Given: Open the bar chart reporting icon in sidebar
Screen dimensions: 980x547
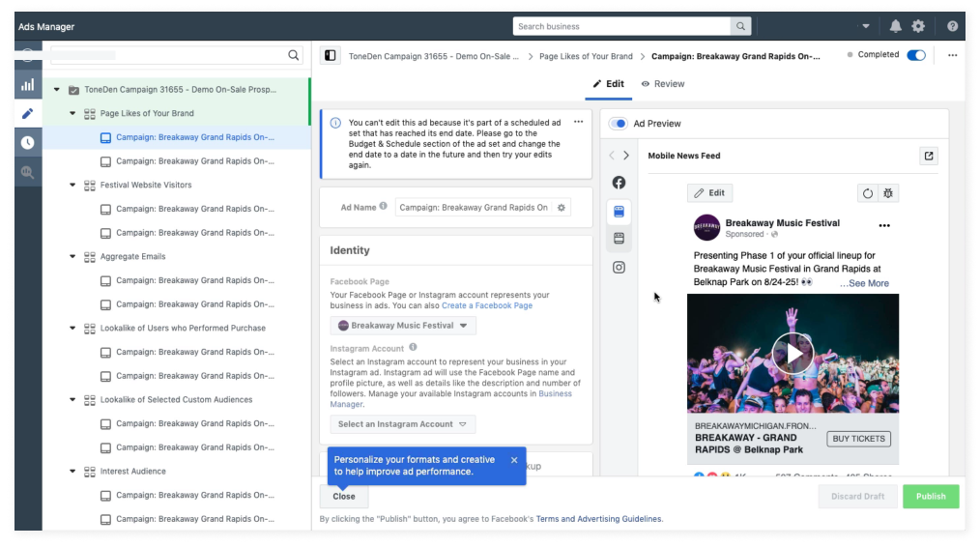Looking at the screenshot, I should click(x=27, y=85).
